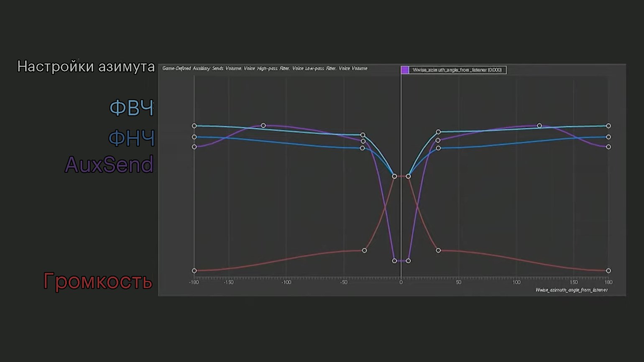The height and width of the screenshot is (362, 644).
Task: Pick the lowest purple point left of zero
Action: (x=394, y=261)
